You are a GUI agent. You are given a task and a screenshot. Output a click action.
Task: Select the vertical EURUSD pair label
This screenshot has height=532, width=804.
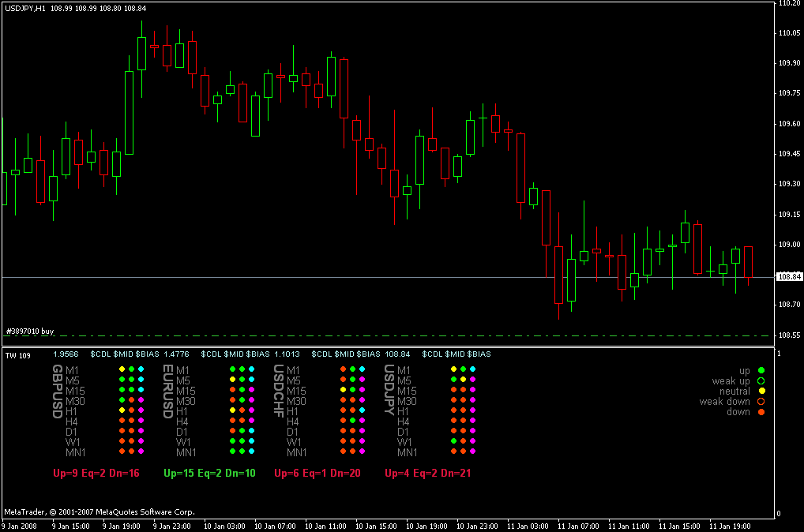(167, 392)
